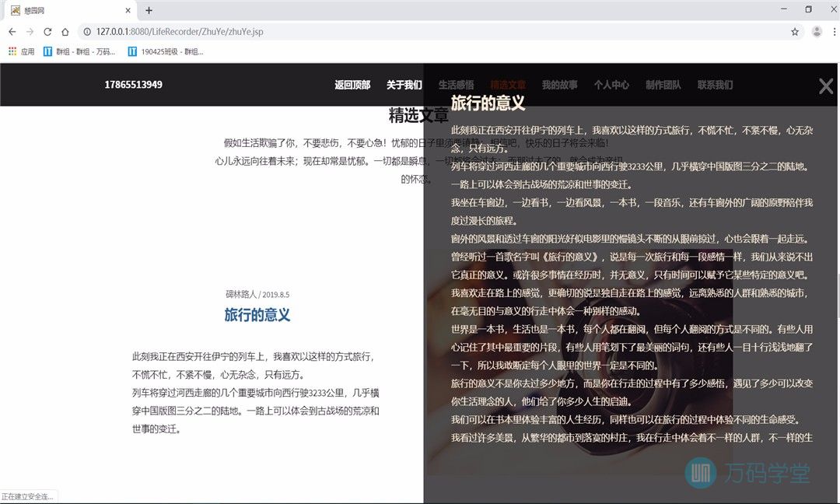Click the overlay heading 旅行的意义
840x504 pixels.
[488, 103]
